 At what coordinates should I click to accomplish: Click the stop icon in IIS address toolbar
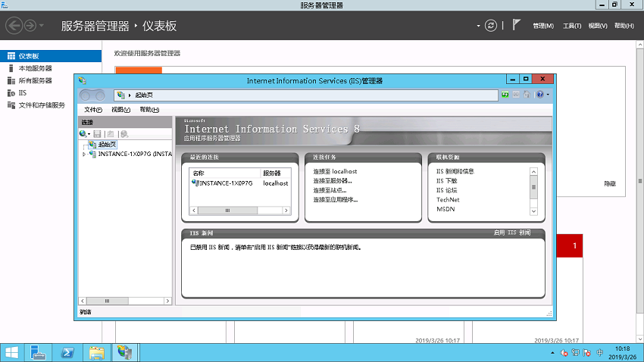click(516, 95)
